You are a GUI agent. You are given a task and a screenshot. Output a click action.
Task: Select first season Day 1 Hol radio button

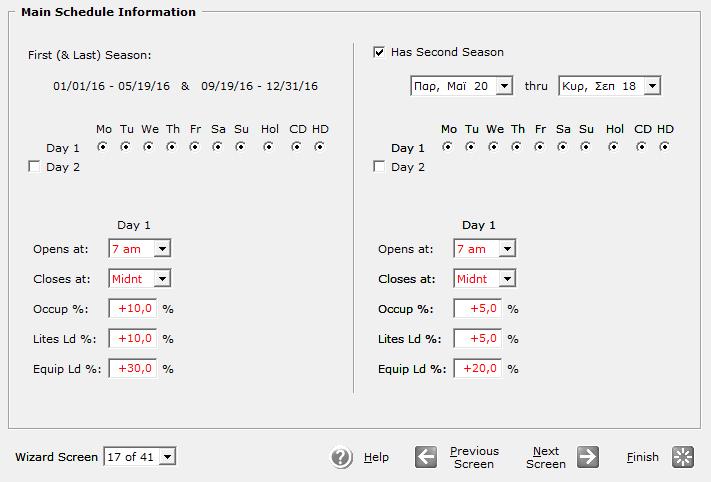tap(268, 147)
